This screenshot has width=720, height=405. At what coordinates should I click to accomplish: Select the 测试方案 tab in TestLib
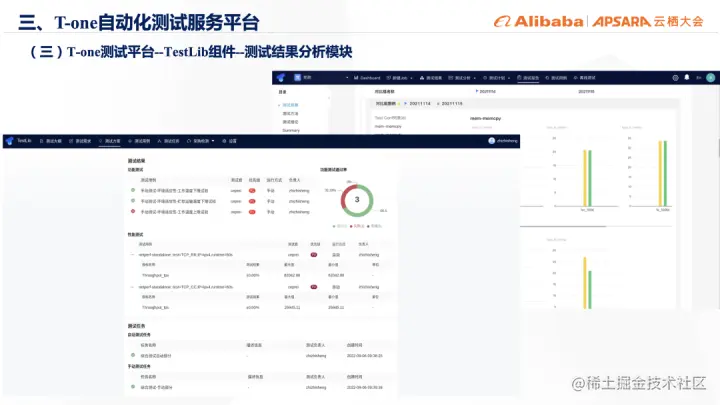pos(110,141)
